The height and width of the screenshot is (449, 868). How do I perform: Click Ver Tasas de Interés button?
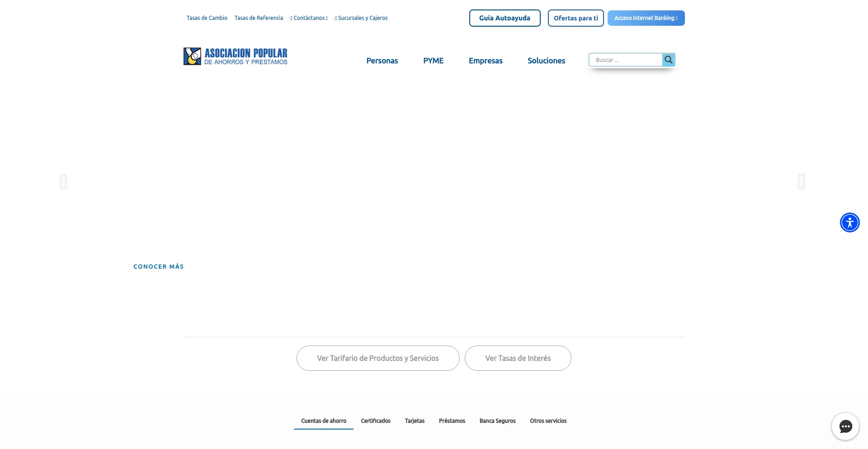518,358
